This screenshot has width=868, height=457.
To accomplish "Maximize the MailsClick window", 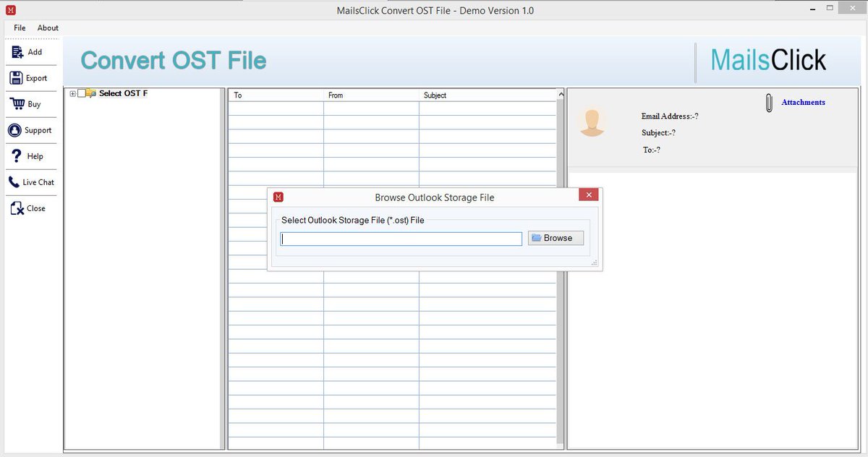I will click(830, 9).
